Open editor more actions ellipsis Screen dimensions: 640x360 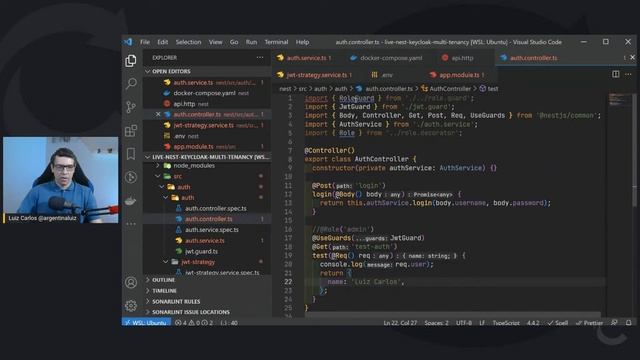628,74
